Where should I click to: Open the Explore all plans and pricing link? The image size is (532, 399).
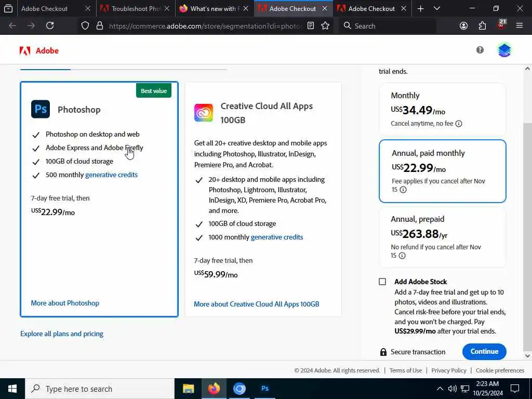click(62, 334)
